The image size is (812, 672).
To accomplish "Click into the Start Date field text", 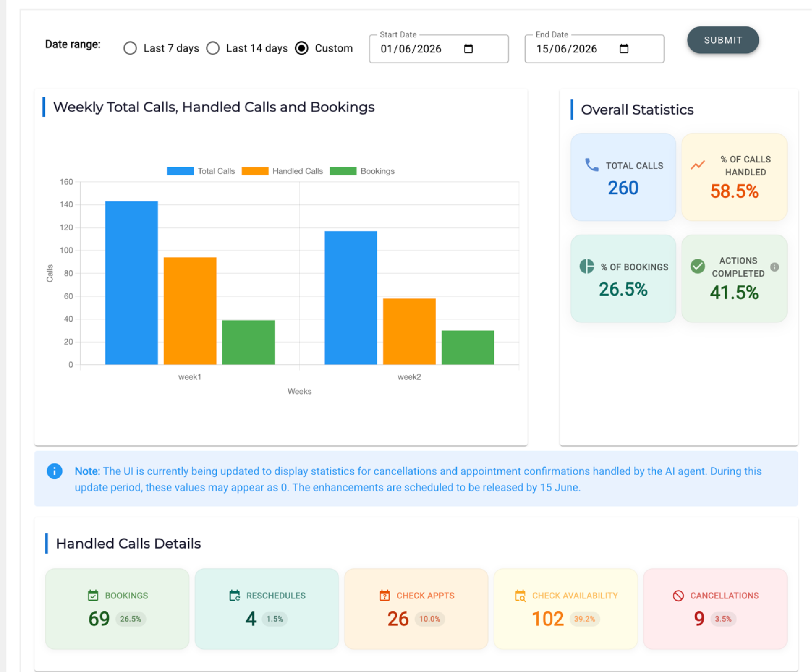I will point(411,49).
